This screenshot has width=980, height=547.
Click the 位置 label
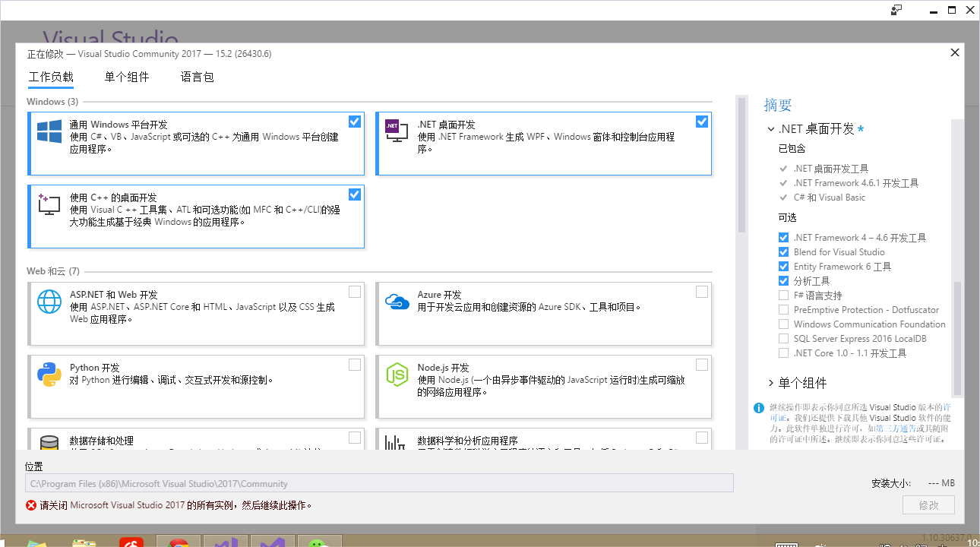point(34,466)
